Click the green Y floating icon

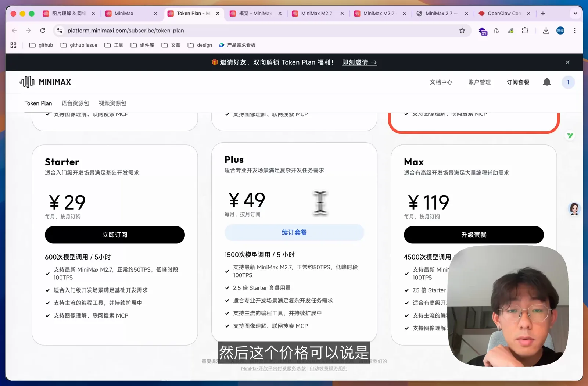click(x=570, y=136)
